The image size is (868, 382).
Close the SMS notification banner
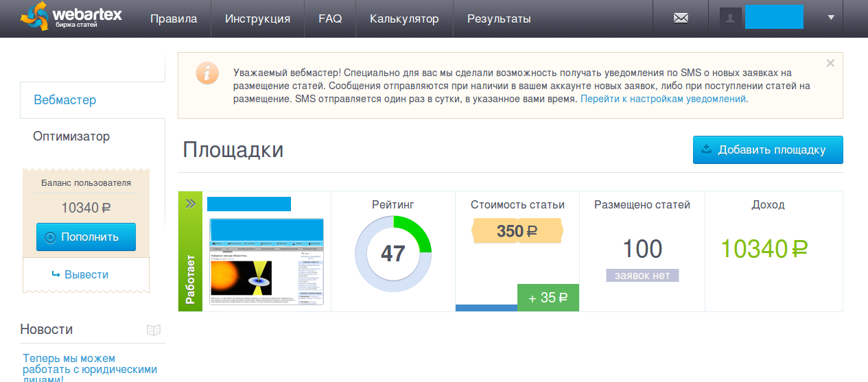pos(830,63)
